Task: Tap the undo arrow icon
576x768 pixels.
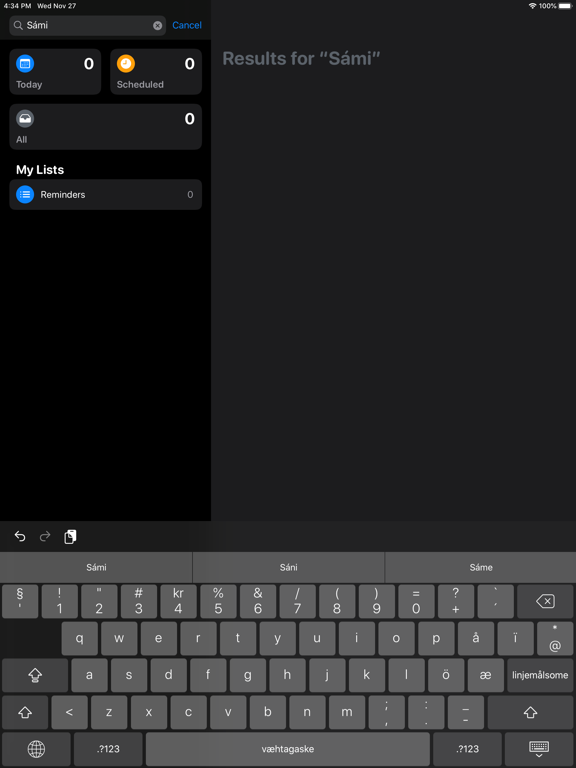Action: click(x=20, y=537)
